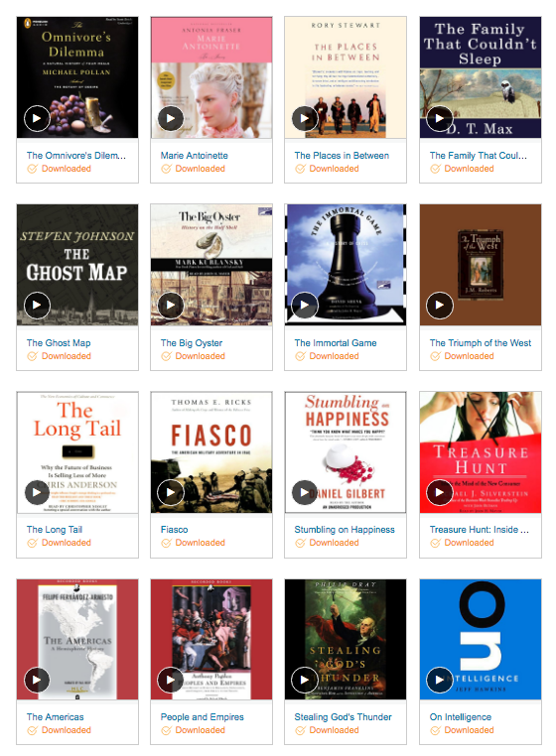Open Treasure Hunt: Inside title link
The height and width of the screenshot is (756, 556).
point(480,530)
